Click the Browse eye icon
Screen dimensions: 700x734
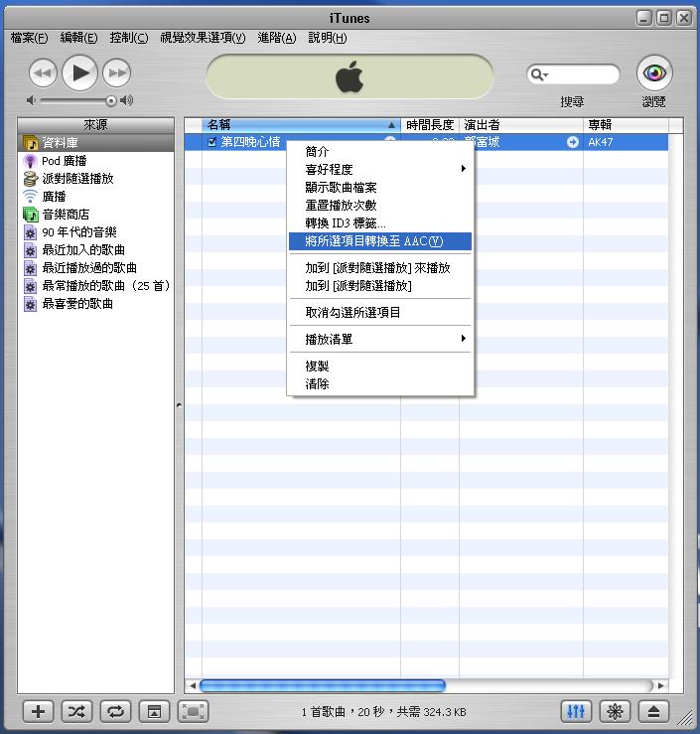click(653, 73)
